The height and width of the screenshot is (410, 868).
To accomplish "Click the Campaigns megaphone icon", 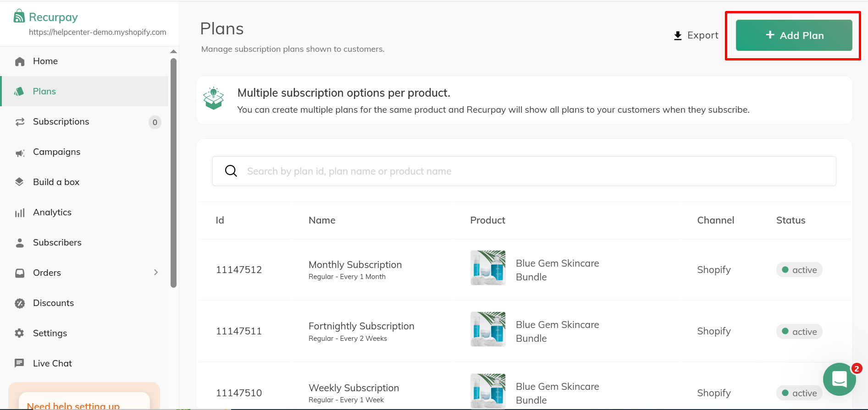I will pos(20,153).
